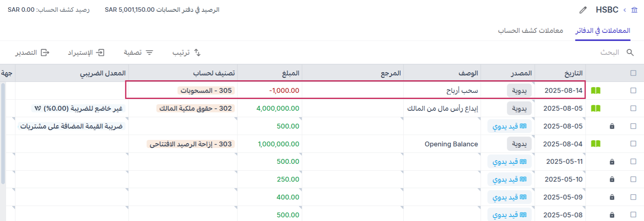Viewport: 644px width, 221px height.
Task: Click the green book icon on 2025-08-05 row
Action: point(595,108)
